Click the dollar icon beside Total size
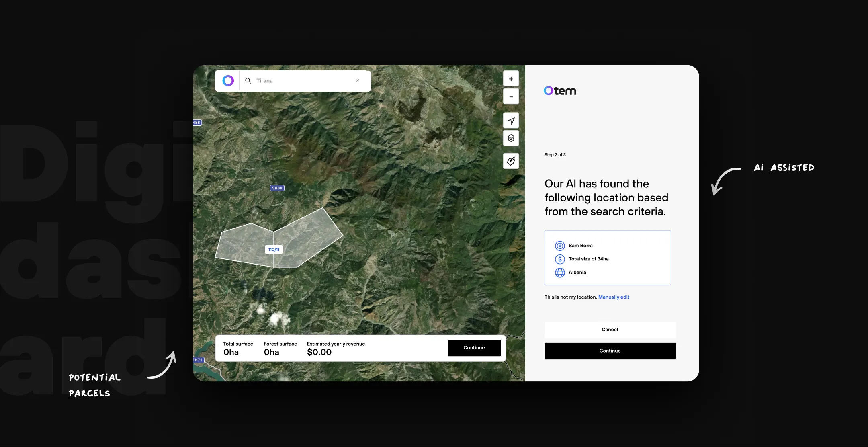 pyautogui.click(x=560, y=259)
